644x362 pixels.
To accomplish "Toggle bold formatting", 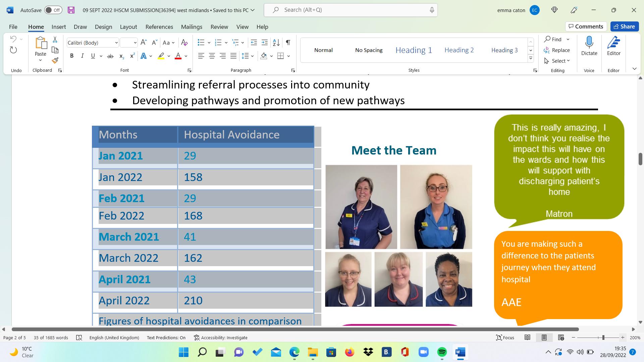I will pos(71,56).
